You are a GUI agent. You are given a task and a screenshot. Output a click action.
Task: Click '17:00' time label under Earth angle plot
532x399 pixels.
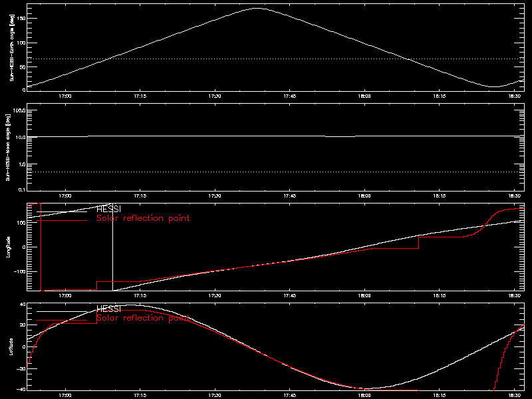click(65, 96)
